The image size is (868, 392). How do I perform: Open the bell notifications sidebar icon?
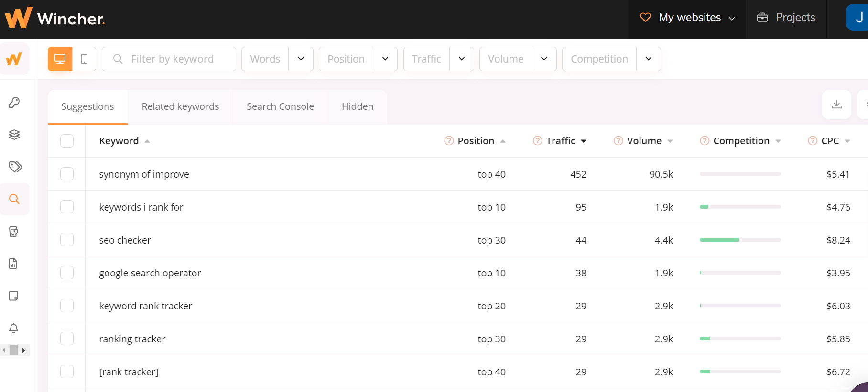pos(14,328)
